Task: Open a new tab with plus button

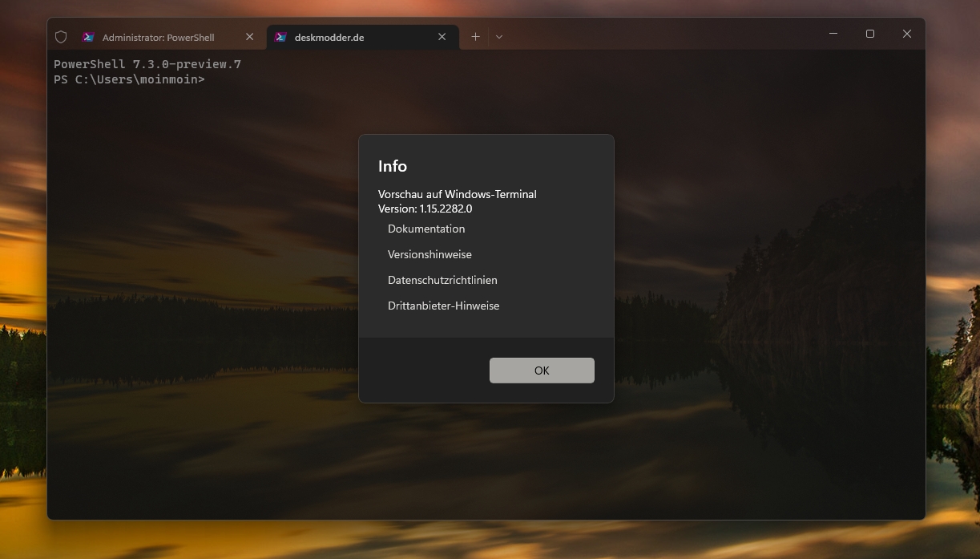Action: click(x=475, y=37)
